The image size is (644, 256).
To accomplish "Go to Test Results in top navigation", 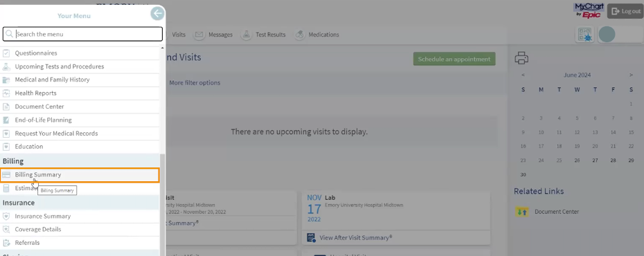I will click(x=270, y=35).
